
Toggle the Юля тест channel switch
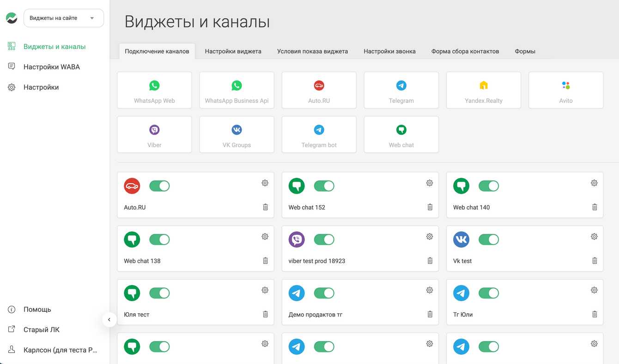(159, 293)
